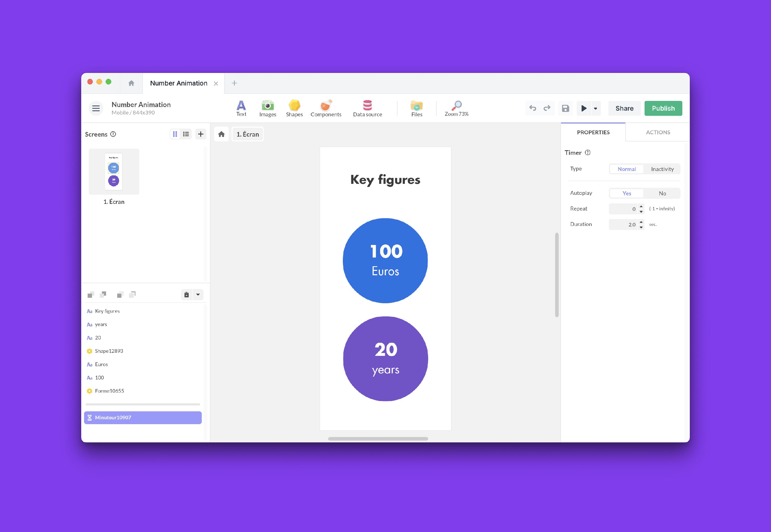
Task: Open the Data source tool
Action: click(x=367, y=108)
